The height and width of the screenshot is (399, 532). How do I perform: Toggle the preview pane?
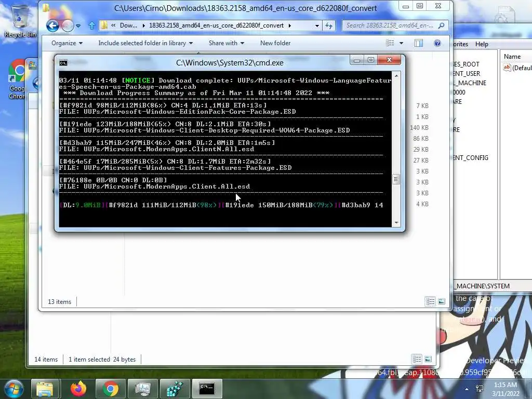pos(419,43)
